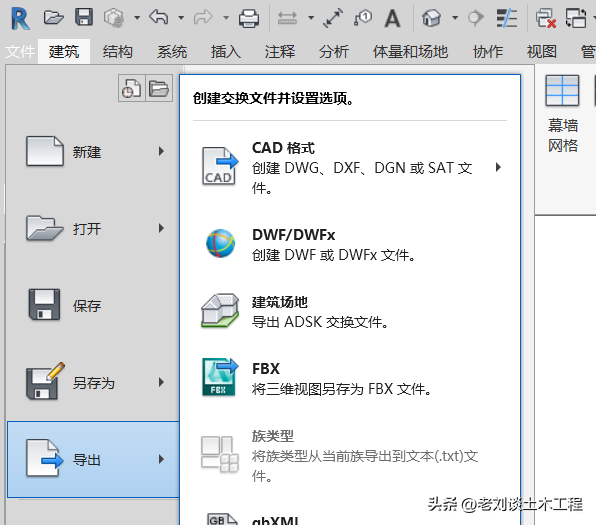
Task: Choose 另存为 in the file menu
Action: point(93,382)
